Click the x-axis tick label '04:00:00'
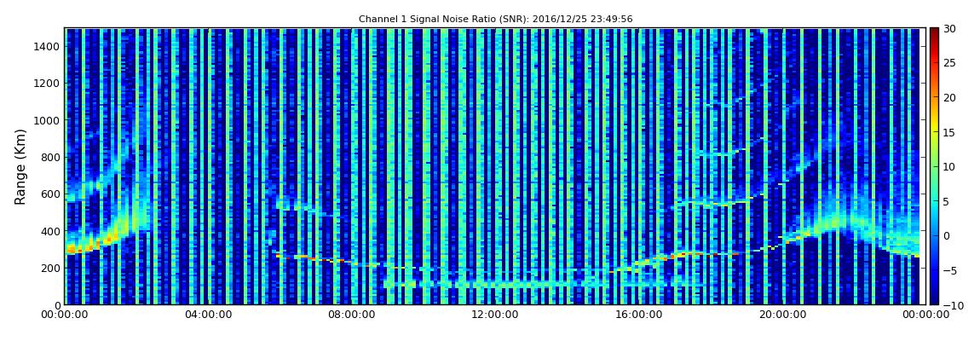This screenshot has width=980, height=347. pyautogui.click(x=207, y=315)
